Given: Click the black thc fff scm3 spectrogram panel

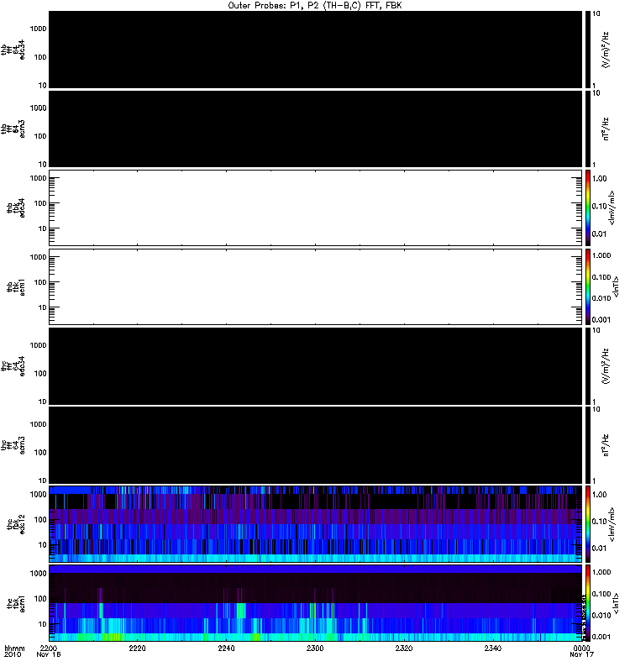Looking at the screenshot, I should [x=316, y=445].
